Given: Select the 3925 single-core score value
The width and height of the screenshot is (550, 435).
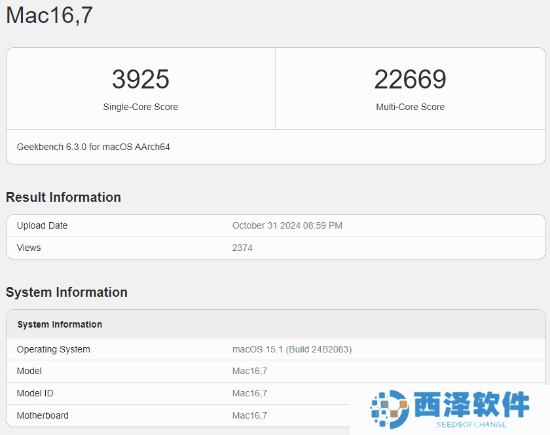Looking at the screenshot, I should click(x=141, y=79).
